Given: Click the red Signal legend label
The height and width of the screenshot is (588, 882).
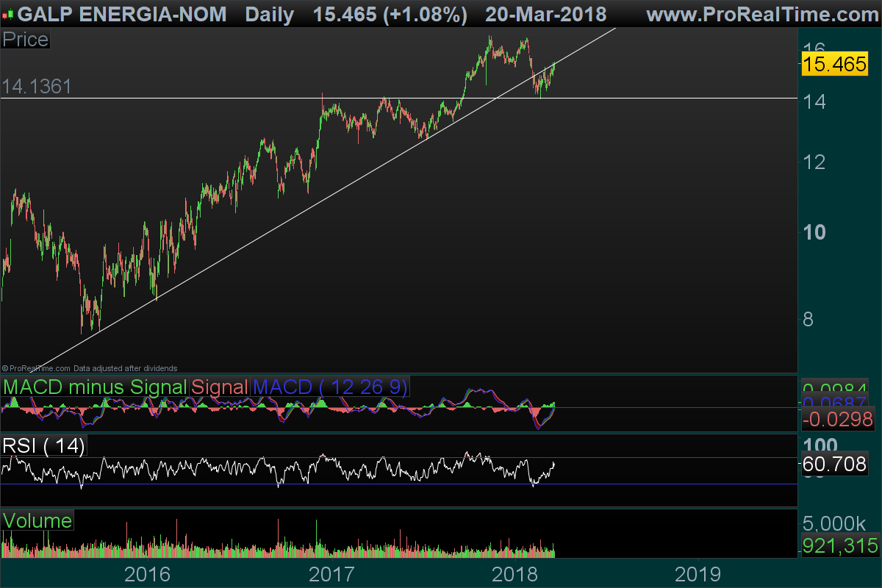Looking at the screenshot, I should pyautogui.click(x=220, y=387).
